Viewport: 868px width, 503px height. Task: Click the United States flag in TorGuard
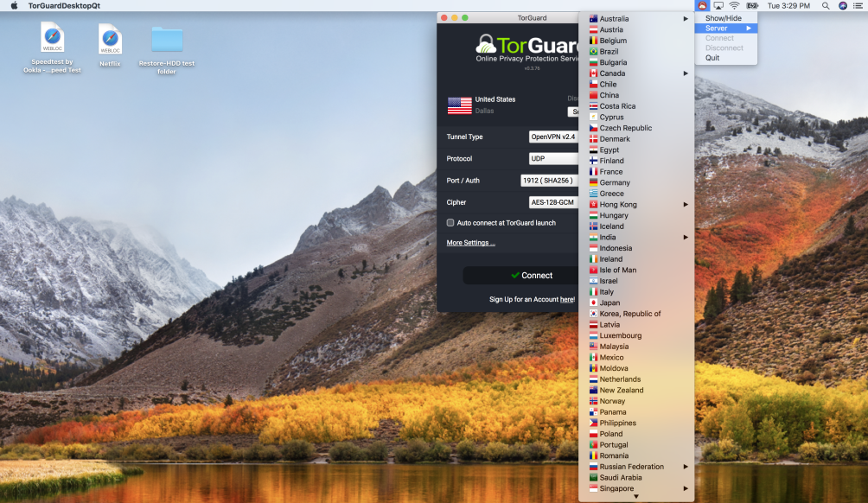(457, 105)
